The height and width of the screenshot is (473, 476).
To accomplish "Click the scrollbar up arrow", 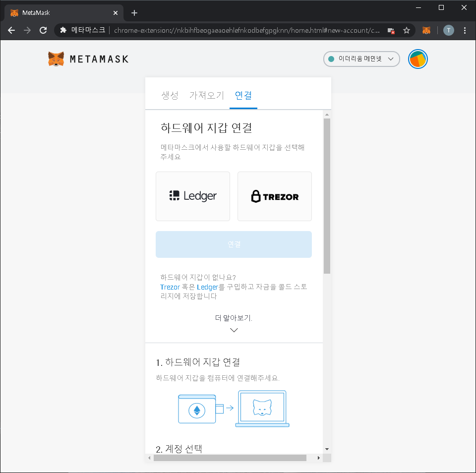I will [x=327, y=115].
